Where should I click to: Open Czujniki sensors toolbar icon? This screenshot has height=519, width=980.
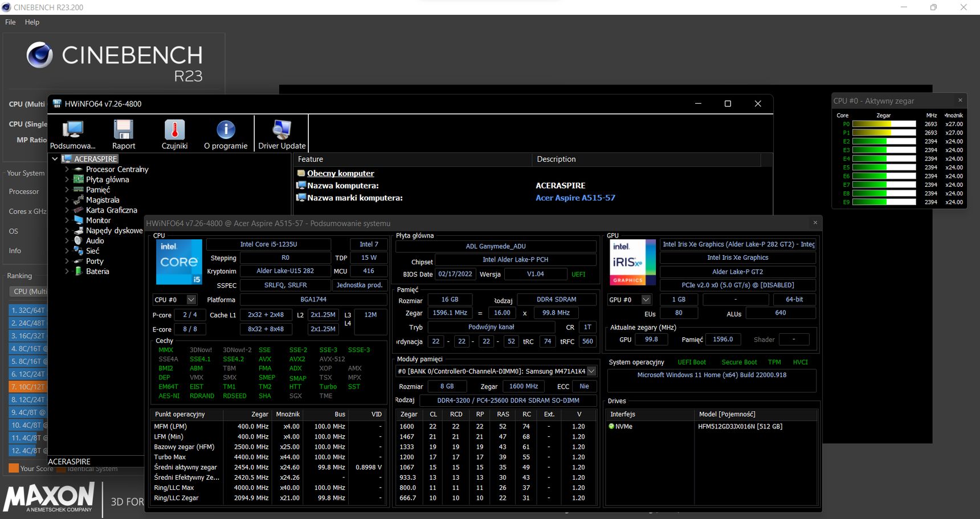point(174,130)
